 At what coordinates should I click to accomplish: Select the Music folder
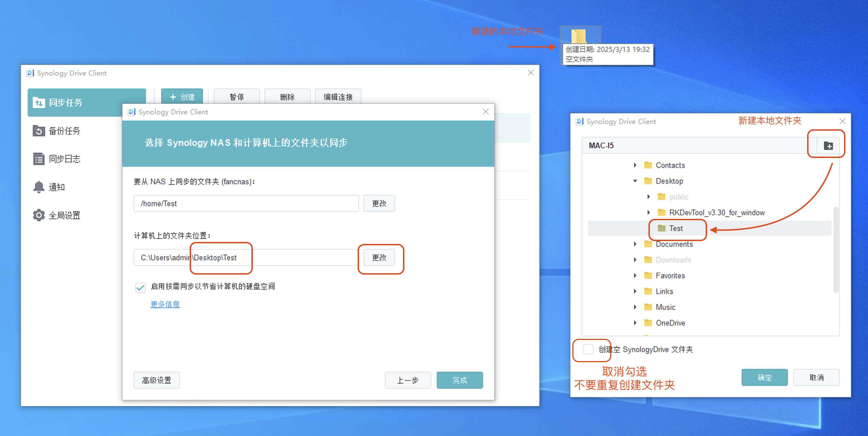[665, 307]
